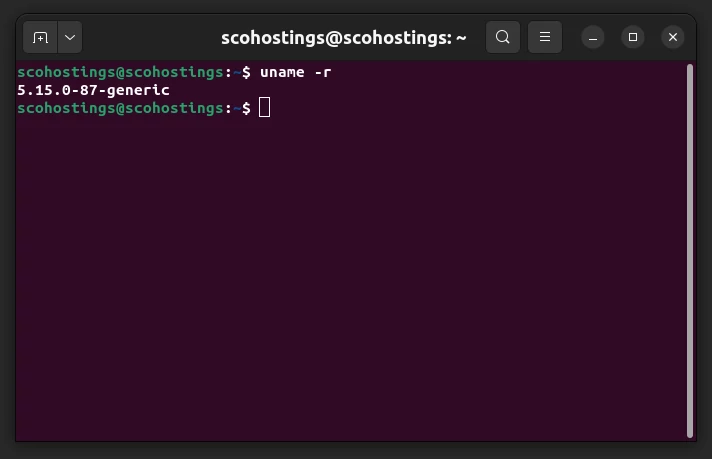712x459 pixels.
Task: Close the terminal window
Action: click(672, 37)
